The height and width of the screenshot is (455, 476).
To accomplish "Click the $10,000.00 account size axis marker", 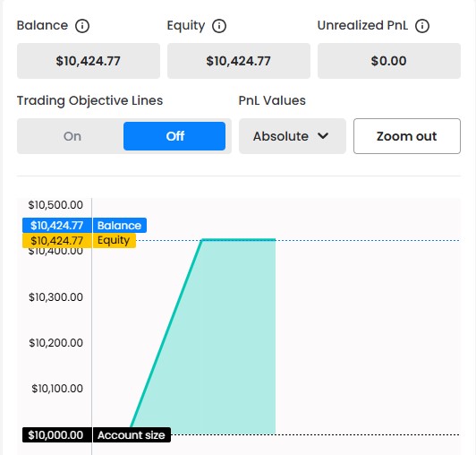I will pyautogui.click(x=56, y=435).
